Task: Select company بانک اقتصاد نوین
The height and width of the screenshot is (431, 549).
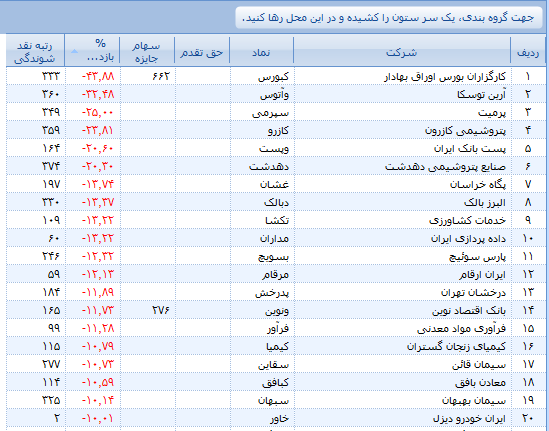Action: [469, 311]
